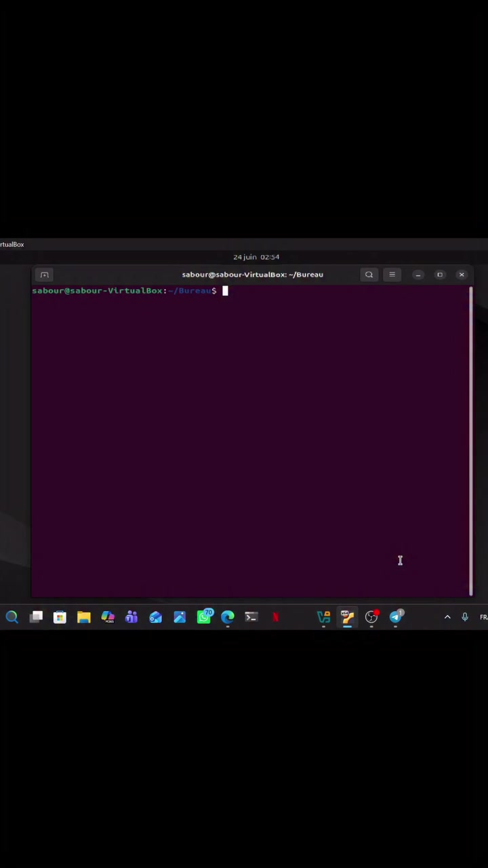
Task: Toggle the microphone tray icon
Action: [465, 617]
